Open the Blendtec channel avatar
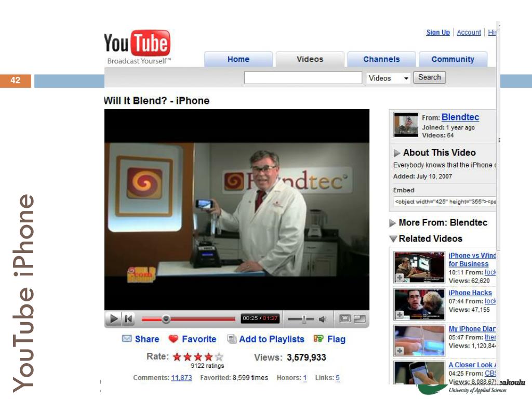 pyautogui.click(x=406, y=125)
